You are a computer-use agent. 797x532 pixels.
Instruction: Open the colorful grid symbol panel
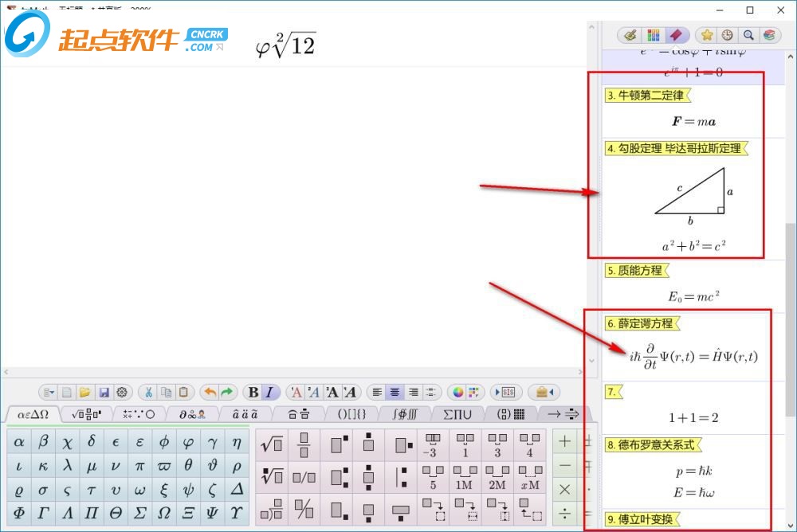[x=654, y=35]
